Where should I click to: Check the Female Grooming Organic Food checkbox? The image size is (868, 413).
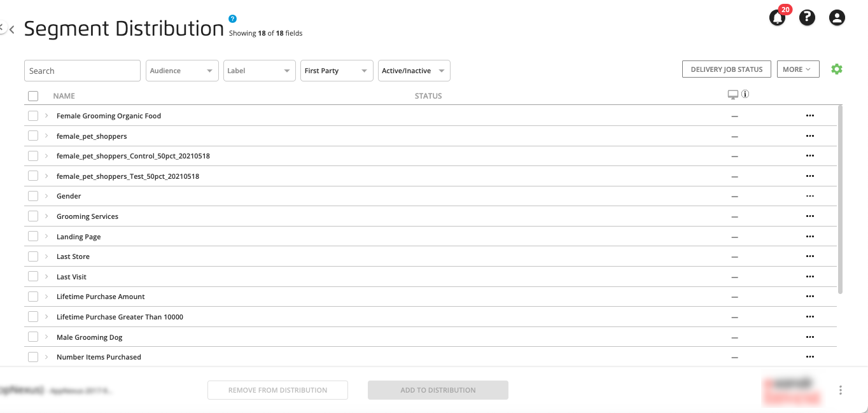(x=33, y=116)
